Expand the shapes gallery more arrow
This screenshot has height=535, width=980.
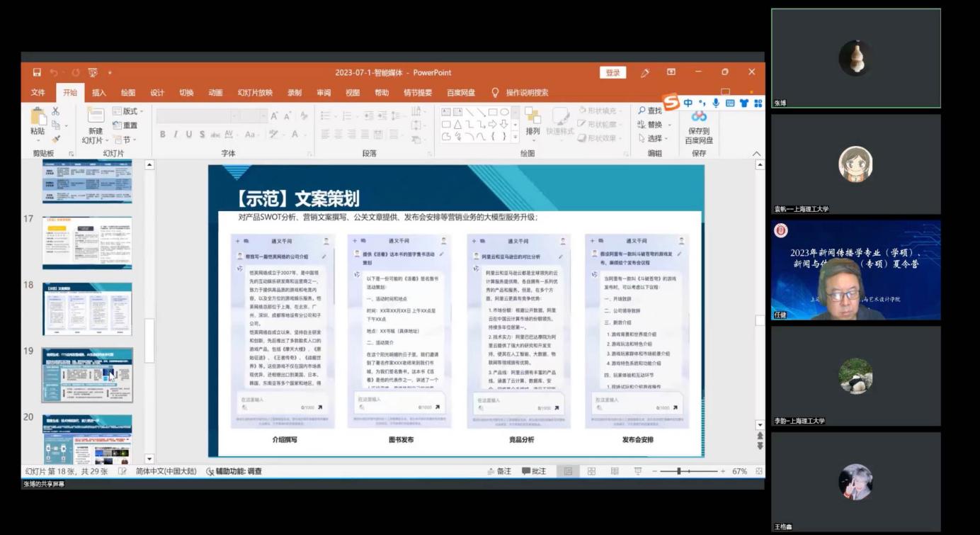coord(515,135)
